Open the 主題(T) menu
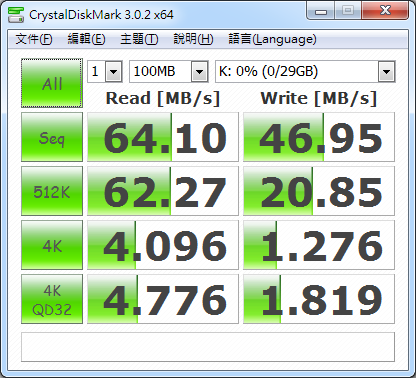The image size is (416, 378). coord(139,39)
